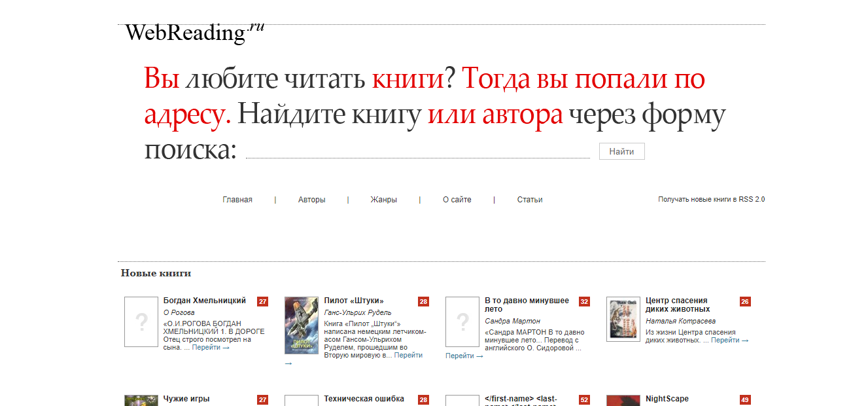Select the 28 badge beside Пилот «Штуки»
The image size is (868, 406).
(x=423, y=302)
